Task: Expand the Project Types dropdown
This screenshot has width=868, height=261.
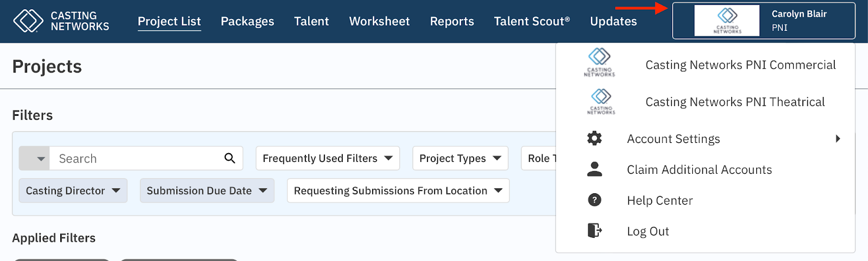Action: click(x=460, y=158)
